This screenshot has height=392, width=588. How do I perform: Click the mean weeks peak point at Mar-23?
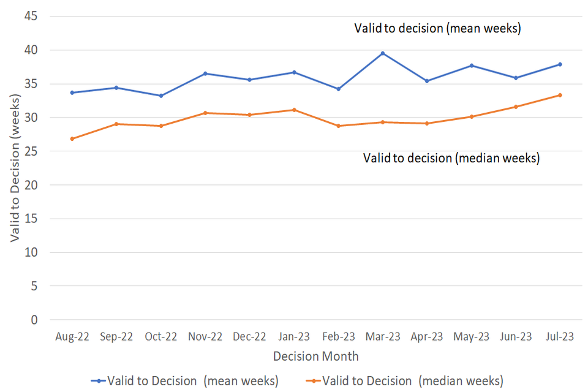click(x=383, y=53)
